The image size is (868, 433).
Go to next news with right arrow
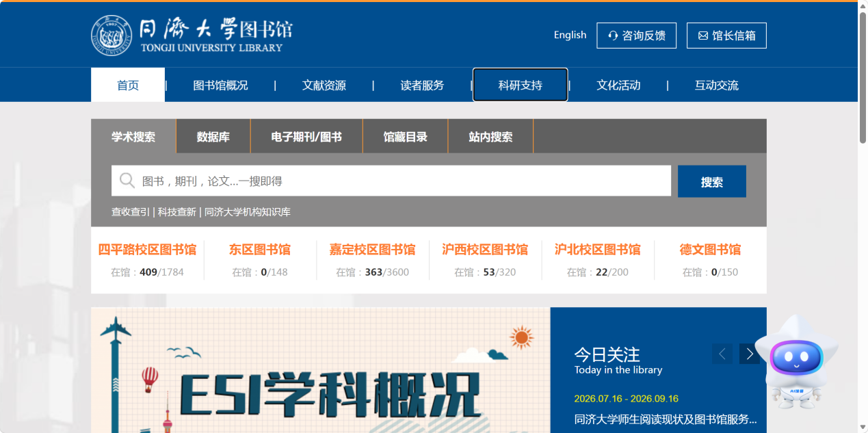[750, 354]
